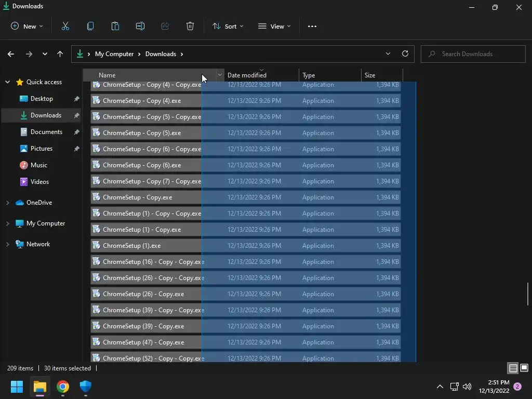Viewport: 532px width, 399px height.
Task: Open Windows Security shield in taskbar
Action: click(x=86, y=386)
